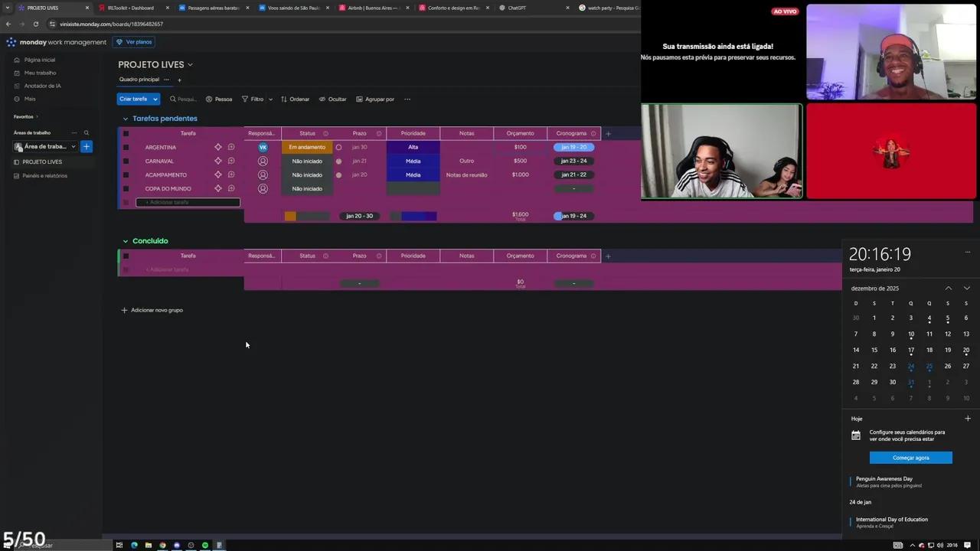Click the Em andamento status cell
980x551 pixels.
click(x=307, y=147)
